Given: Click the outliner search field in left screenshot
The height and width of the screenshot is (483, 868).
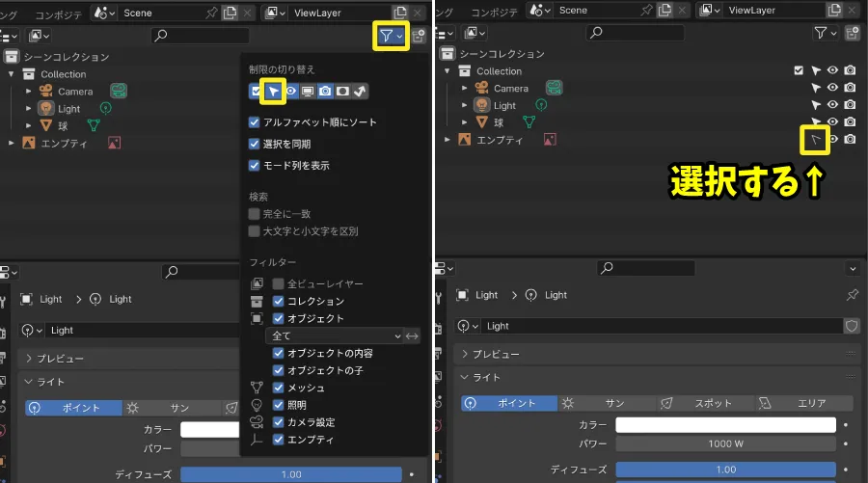Looking at the screenshot, I should pyautogui.click(x=200, y=36).
